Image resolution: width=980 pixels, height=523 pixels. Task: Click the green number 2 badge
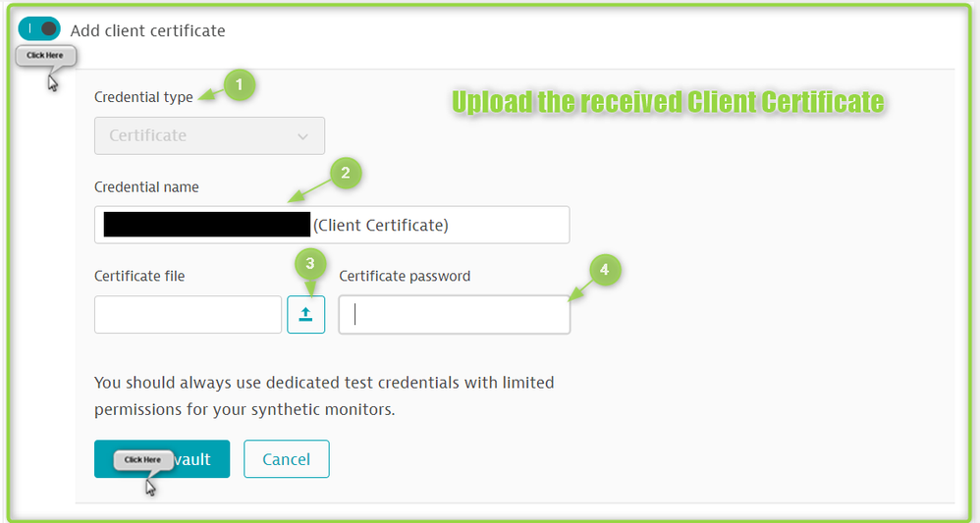point(345,175)
